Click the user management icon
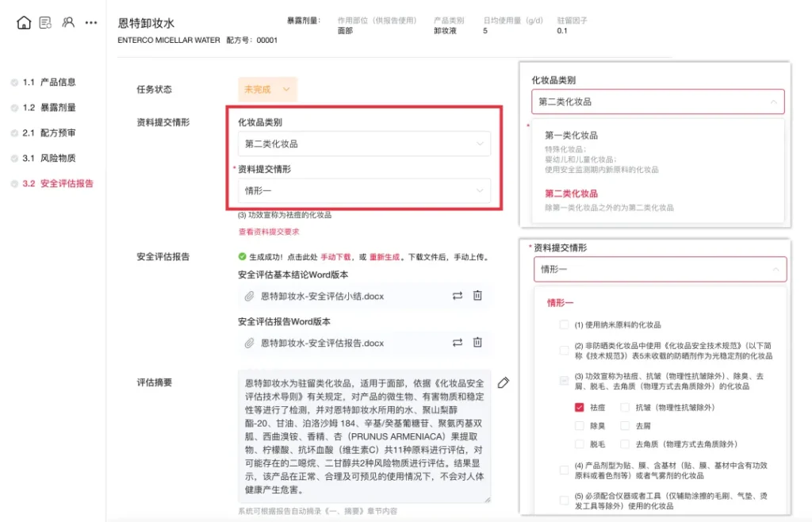The image size is (812, 522). coord(68,23)
